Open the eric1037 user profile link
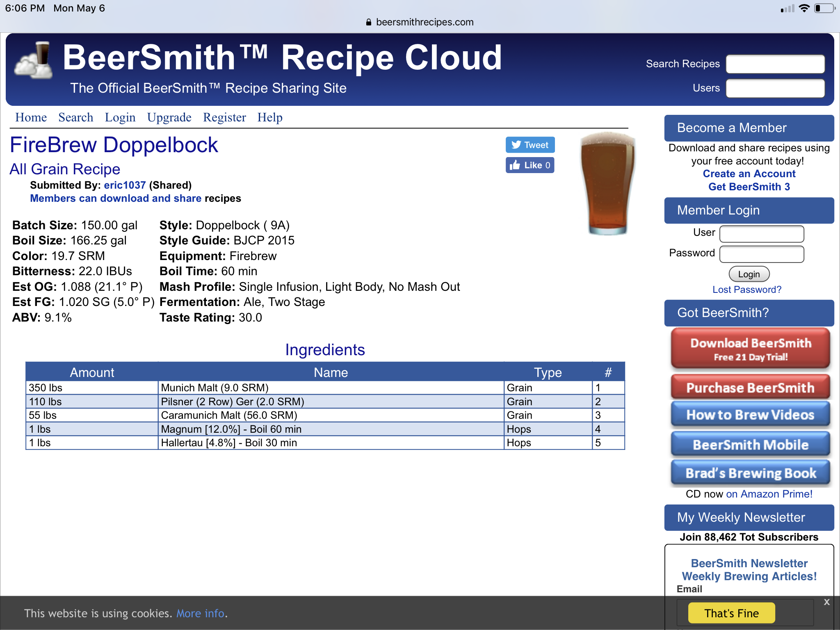This screenshot has width=840, height=630. 125,185
